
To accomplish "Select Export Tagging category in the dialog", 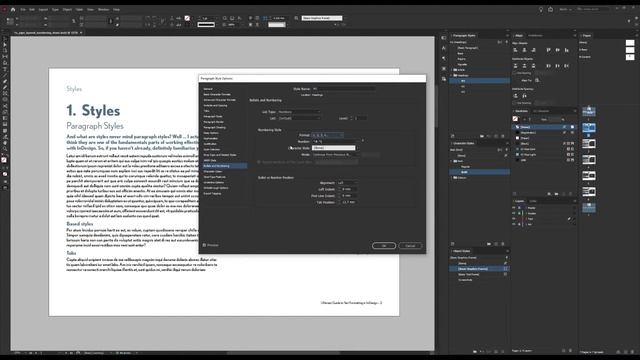I will [x=212, y=193].
